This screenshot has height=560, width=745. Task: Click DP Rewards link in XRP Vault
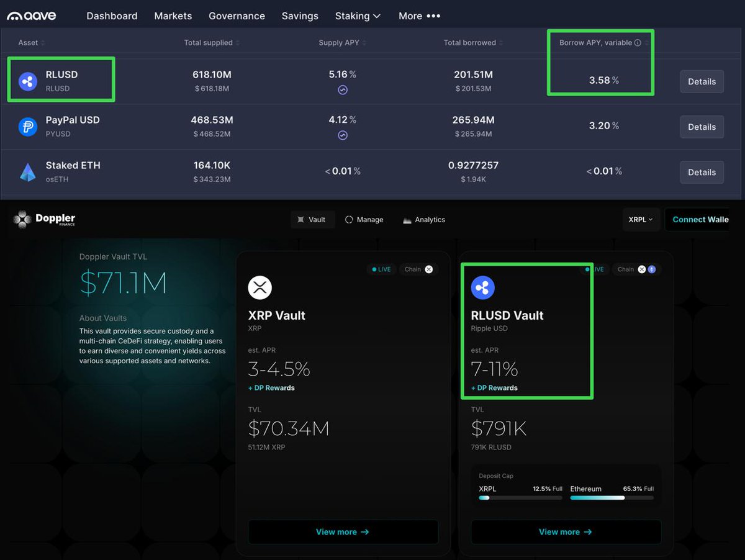click(271, 388)
